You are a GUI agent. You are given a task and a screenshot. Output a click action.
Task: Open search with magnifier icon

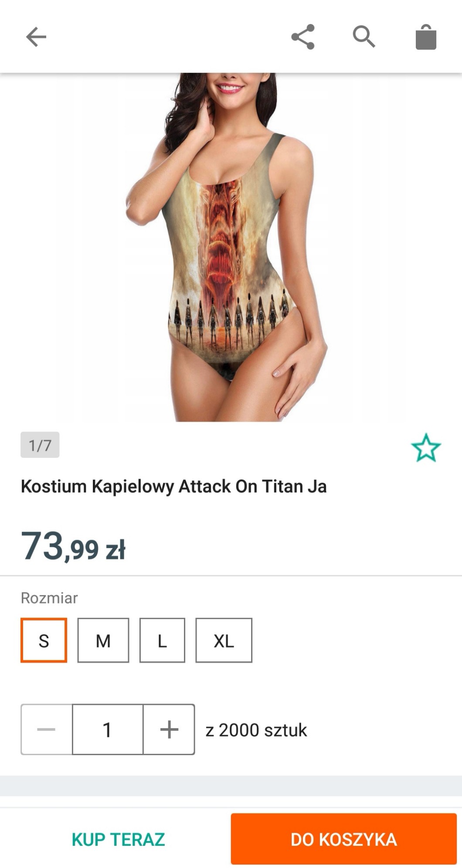point(364,37)
